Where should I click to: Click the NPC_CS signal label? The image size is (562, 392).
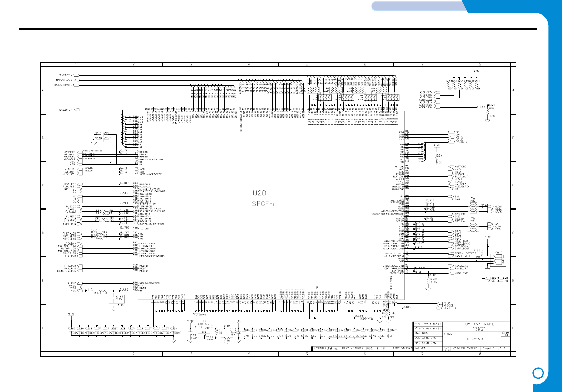point(460,214)
